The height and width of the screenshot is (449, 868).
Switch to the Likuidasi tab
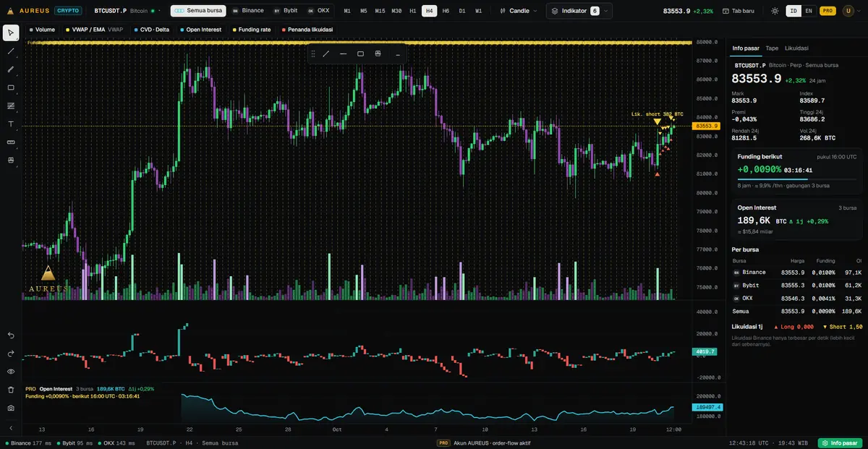point(796,48)
